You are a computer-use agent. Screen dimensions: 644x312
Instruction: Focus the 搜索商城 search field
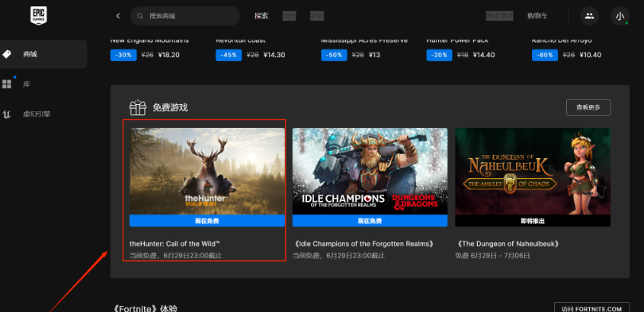(185, 16)
